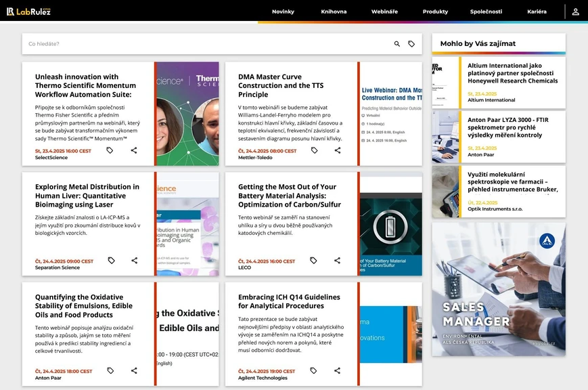Click tag icon on Exploring Metal Distribution card

pyautogui.click(x=112, y=260)
